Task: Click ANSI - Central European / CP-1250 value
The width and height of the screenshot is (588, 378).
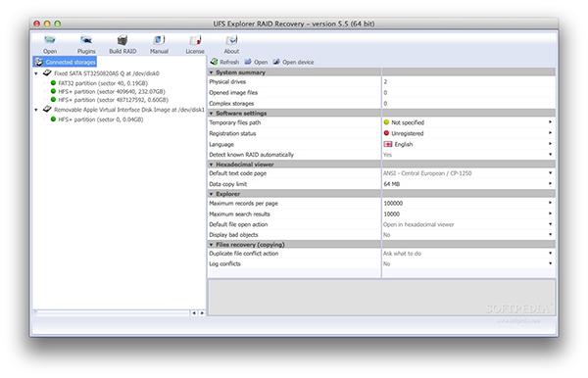Action: (x=427, y=173)
